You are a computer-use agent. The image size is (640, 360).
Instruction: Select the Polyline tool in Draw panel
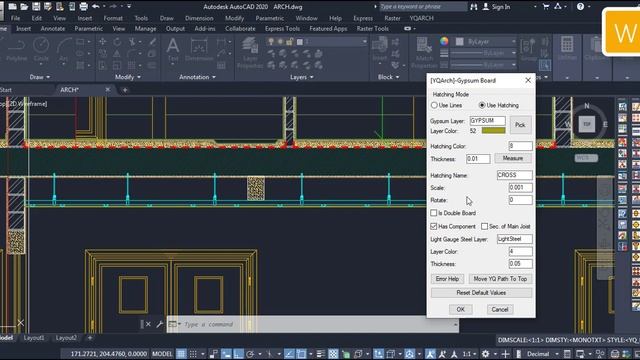tap(16, 50)
